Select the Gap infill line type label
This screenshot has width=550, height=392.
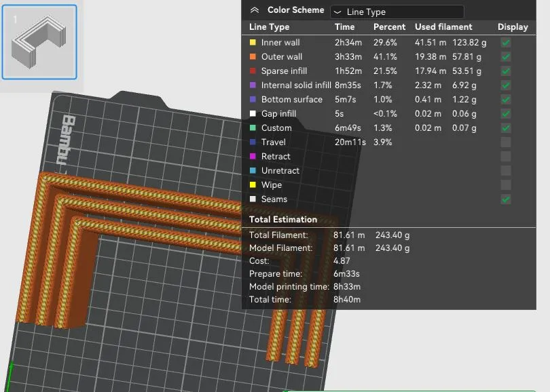(x=278, y=114)
